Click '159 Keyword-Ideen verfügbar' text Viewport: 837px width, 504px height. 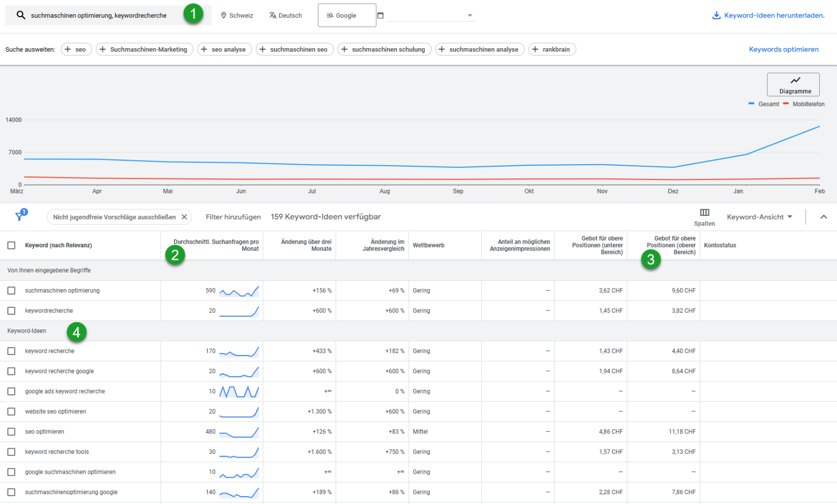[x=326, y=217]
